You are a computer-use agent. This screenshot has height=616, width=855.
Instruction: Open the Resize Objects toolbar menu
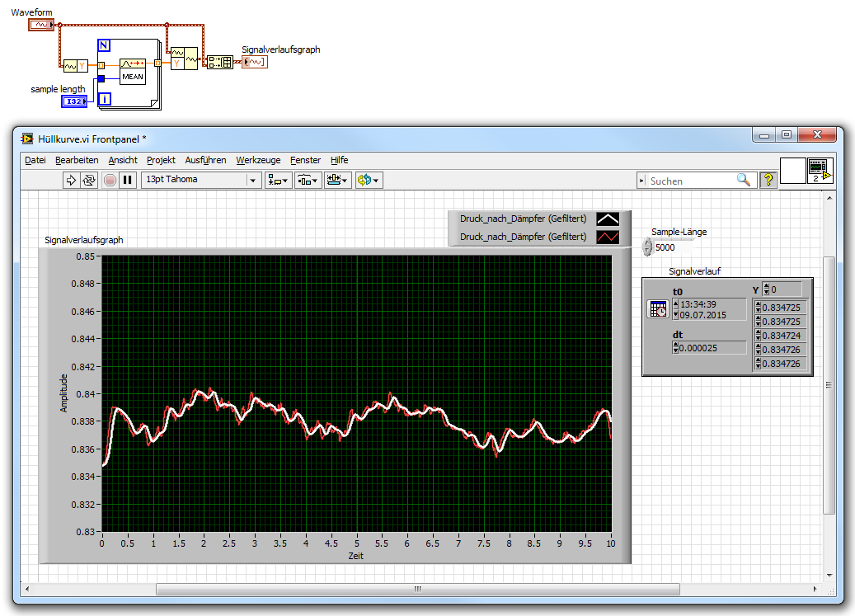[337, 180]
